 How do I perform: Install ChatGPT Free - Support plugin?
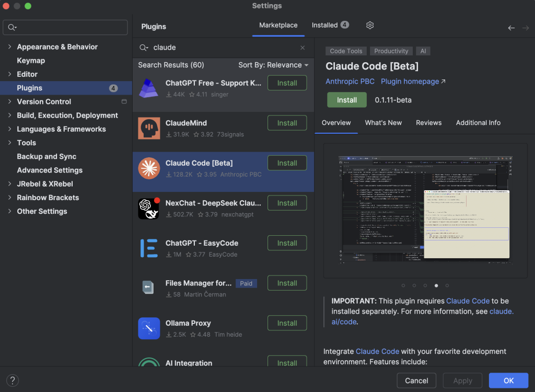[x=287, y=83]
